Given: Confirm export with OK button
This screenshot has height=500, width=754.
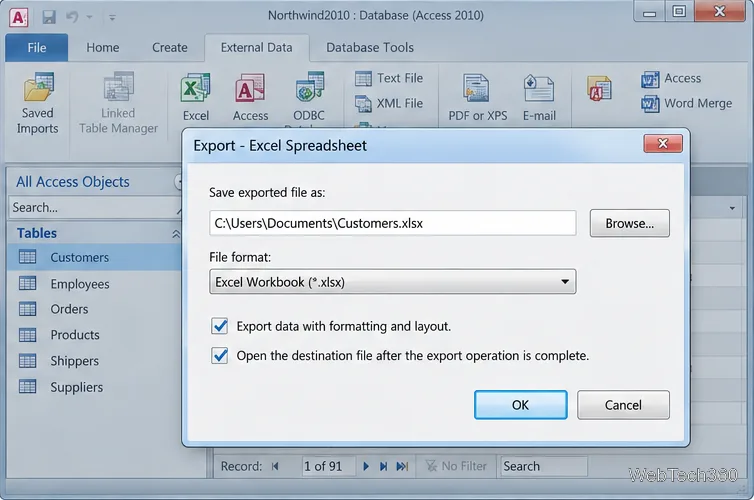Looking at the screenshot, I should 520,405.
